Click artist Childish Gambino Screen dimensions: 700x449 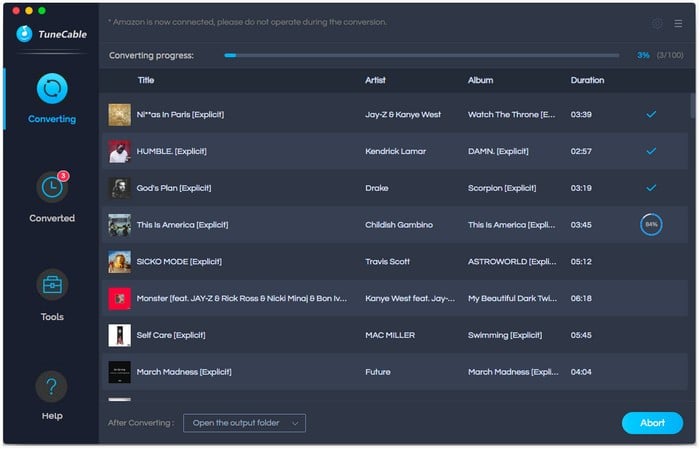pos(399,224)
